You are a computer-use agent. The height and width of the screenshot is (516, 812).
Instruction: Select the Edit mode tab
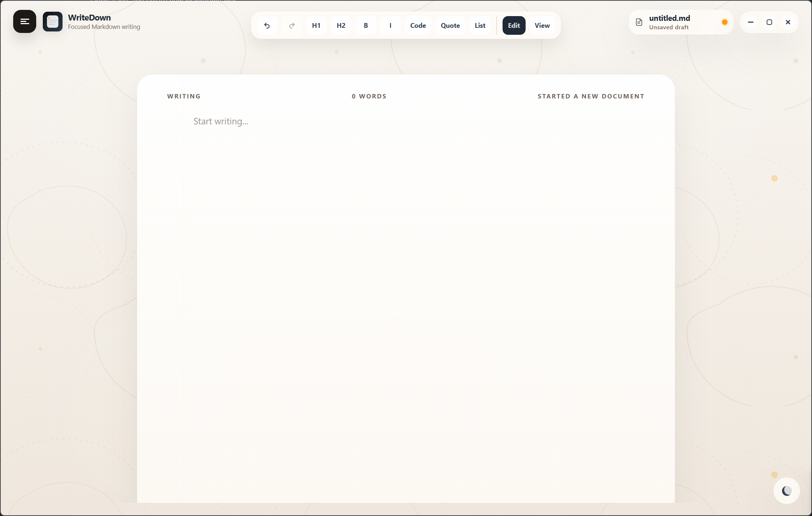tap(513, 25)
